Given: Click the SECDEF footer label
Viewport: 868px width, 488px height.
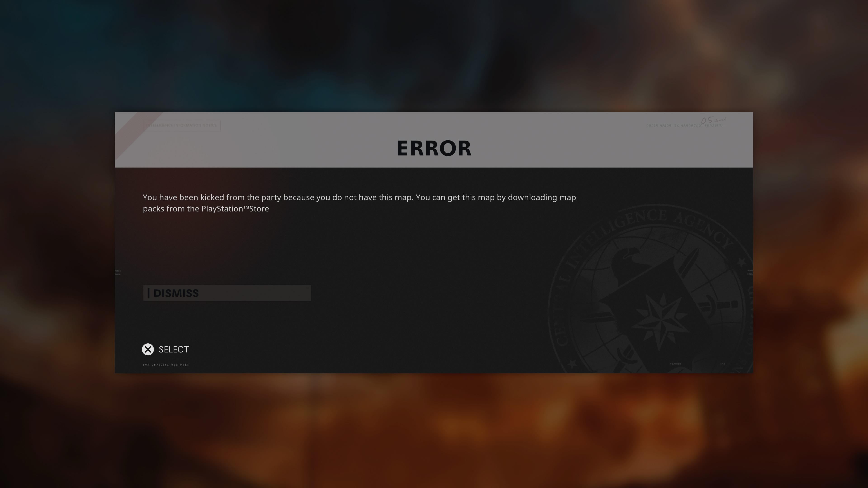Looking at the screenshot, I should coord(675,364).
